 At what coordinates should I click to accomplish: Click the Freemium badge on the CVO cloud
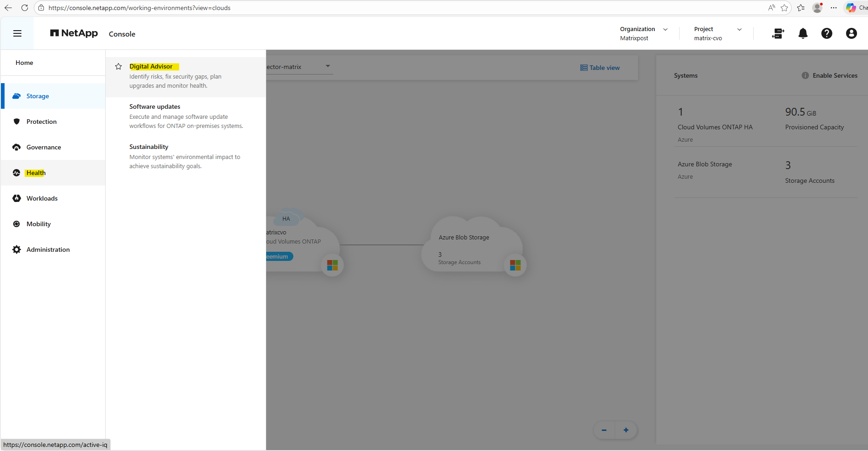click(x=279, y=256)
